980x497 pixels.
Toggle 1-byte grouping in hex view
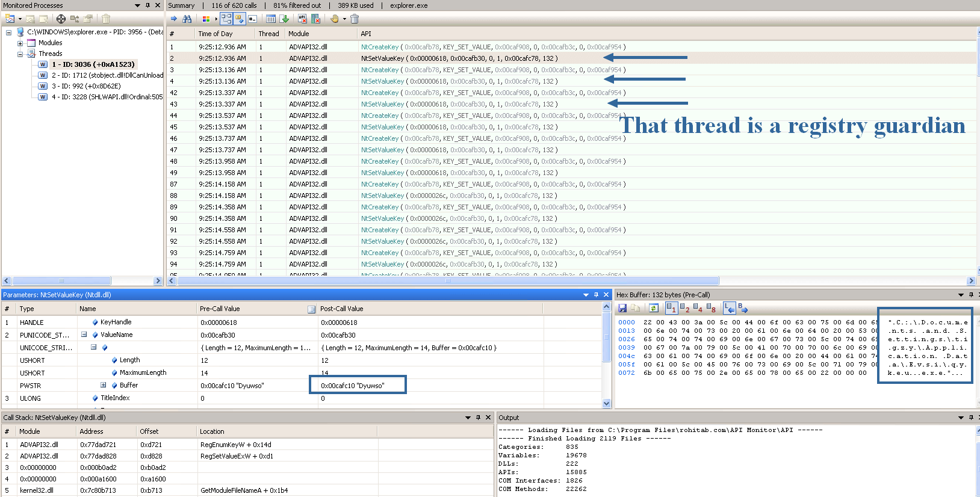[x=671, y=308]
